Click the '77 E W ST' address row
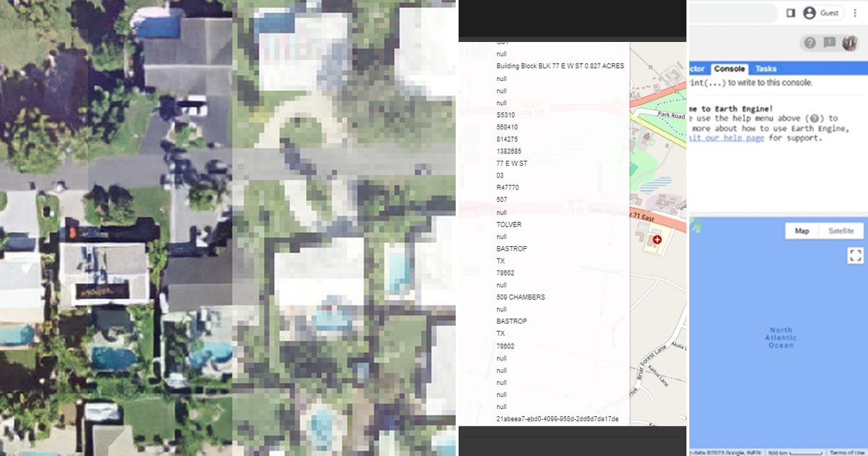 [x=512, y=163]
